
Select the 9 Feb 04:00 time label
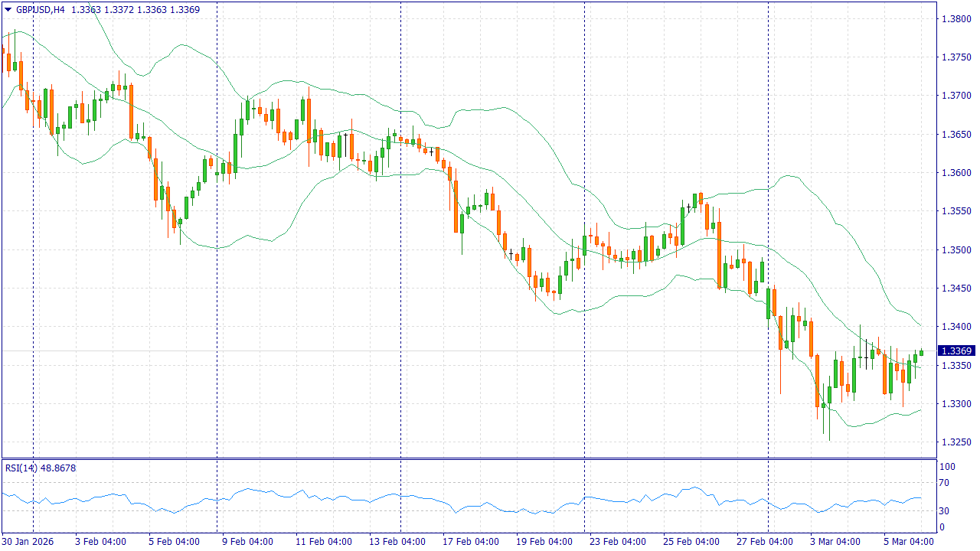pyautogui.click(x=247, y=542)
